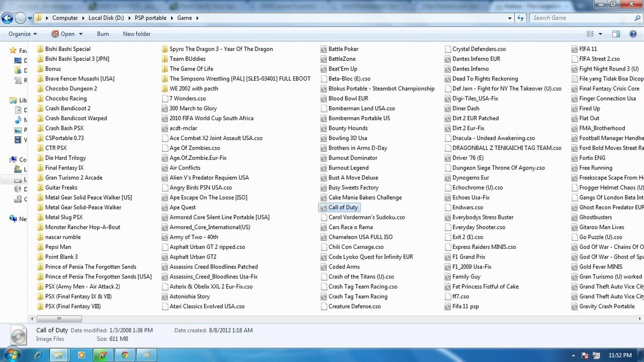Click the Favorites star in navigation pane
Viewport: 644px width, 362px height.
pyautogui.click(x=13, y=51)
